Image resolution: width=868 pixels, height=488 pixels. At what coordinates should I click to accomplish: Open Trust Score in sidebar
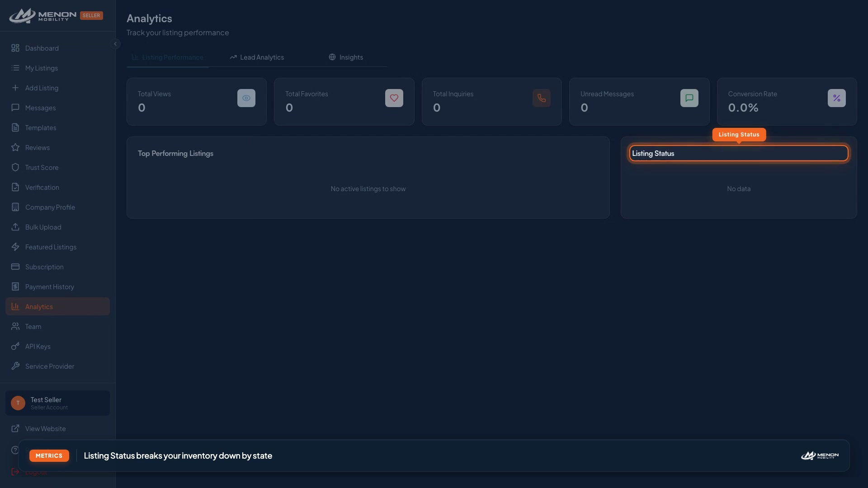pyautogui.click(x=57, y=168)
